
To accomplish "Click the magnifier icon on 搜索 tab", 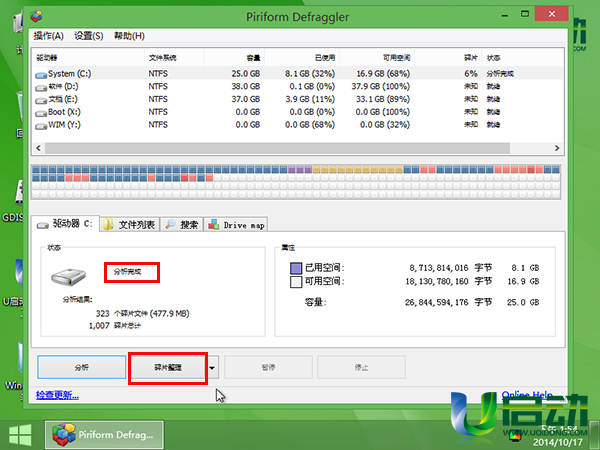I will click(x=170, y=224).
